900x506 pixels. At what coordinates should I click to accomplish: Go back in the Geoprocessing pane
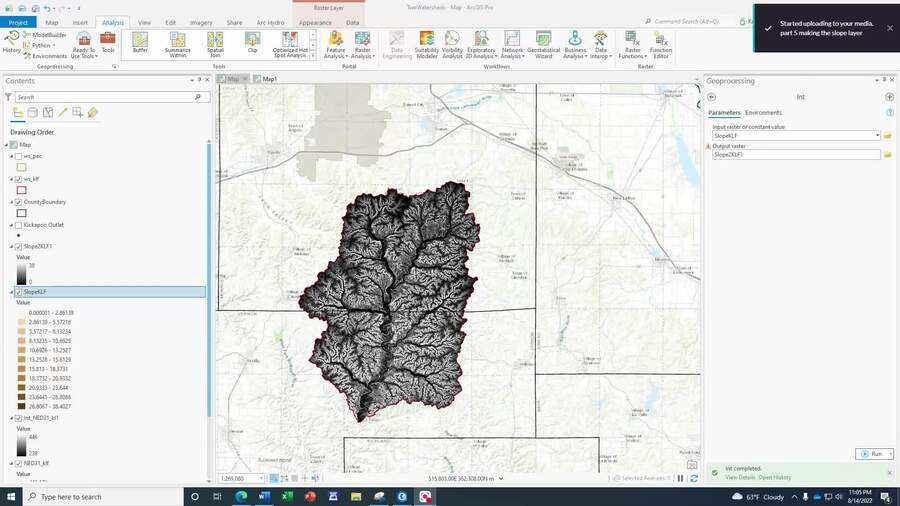[712, 97]
